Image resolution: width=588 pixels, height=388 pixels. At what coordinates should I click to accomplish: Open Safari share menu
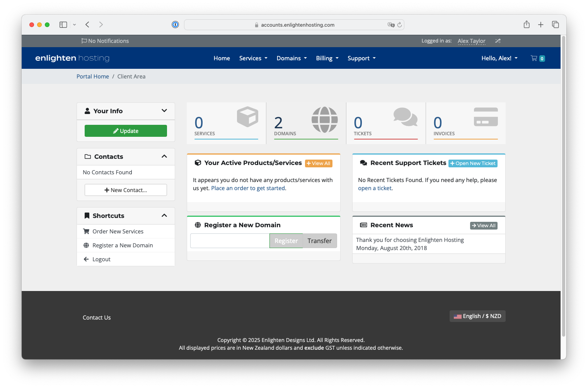tap(527, 25)
